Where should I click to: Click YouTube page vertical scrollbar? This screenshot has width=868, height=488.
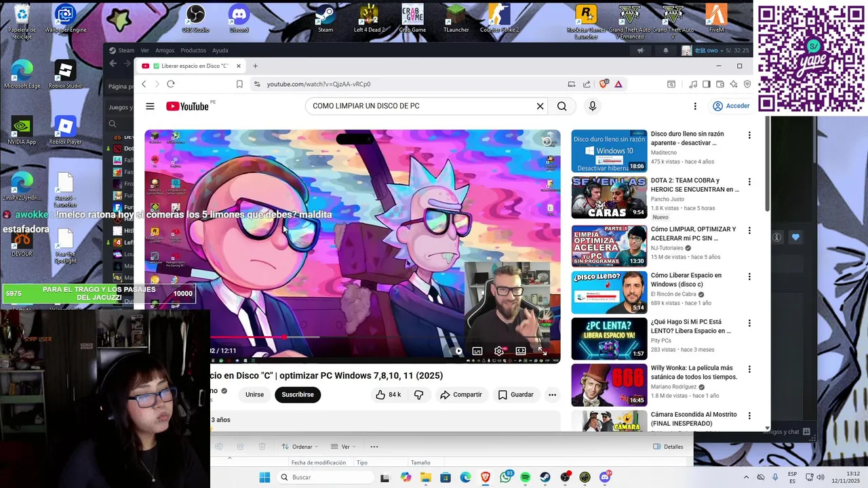tap(767, 163)
